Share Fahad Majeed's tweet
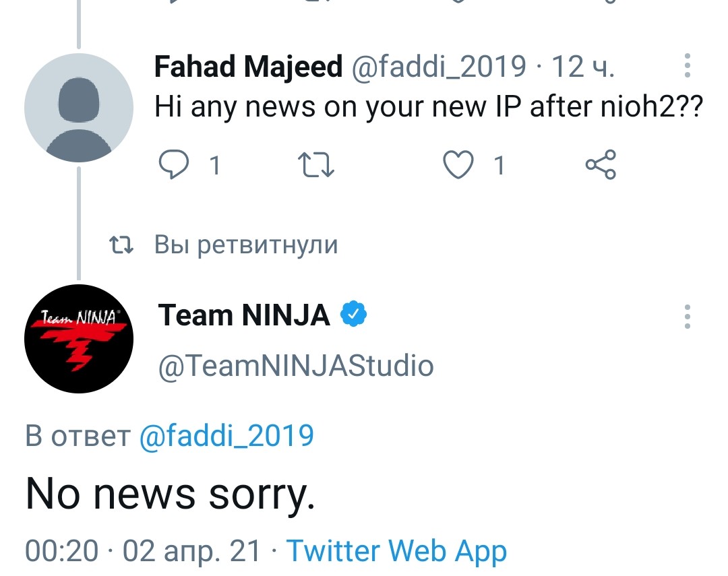728x576 pixels. 601,165
